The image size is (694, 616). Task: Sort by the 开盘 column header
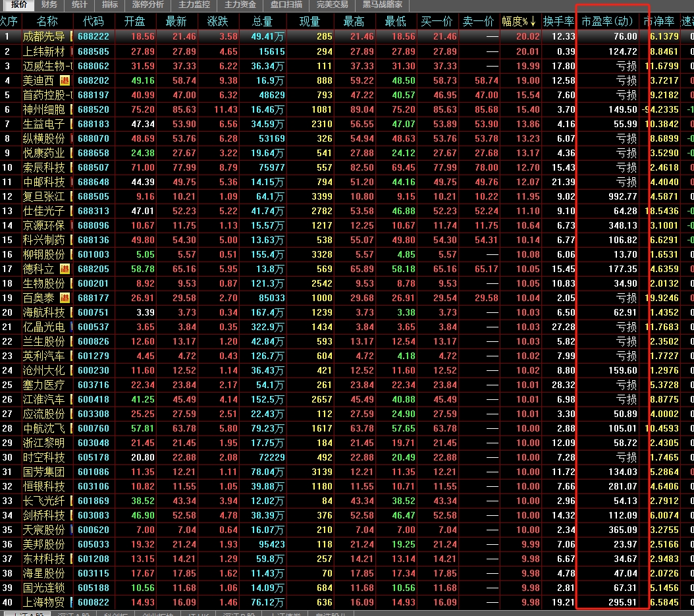[134, 21]
